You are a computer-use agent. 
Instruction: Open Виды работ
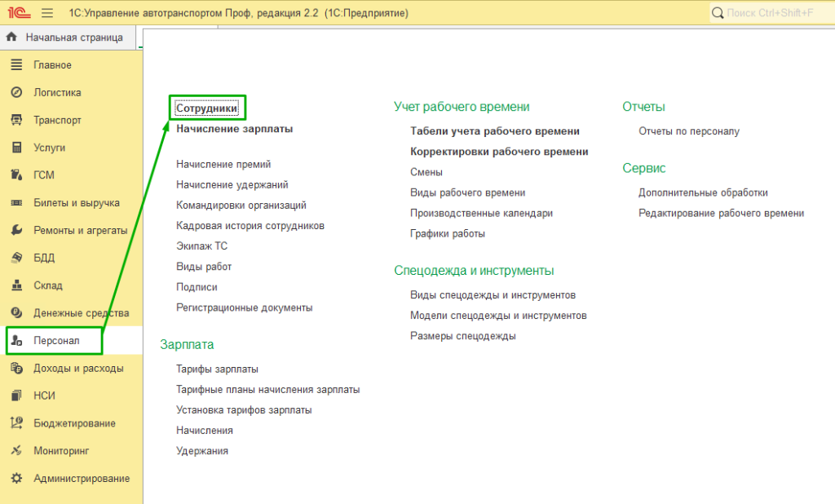pos(204,267)
